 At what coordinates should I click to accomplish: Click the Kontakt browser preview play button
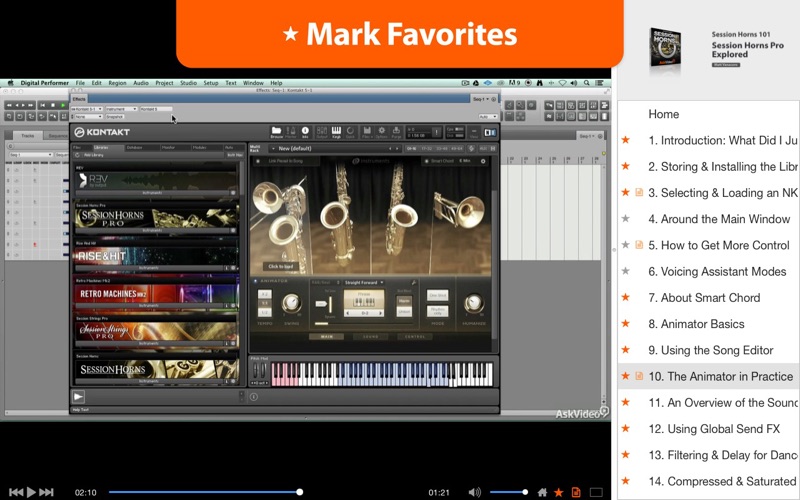click(78, 396)
